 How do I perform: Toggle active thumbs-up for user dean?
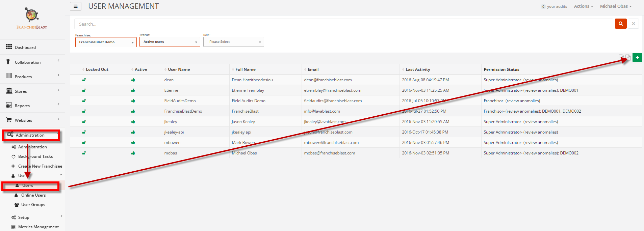coord(133,80)
